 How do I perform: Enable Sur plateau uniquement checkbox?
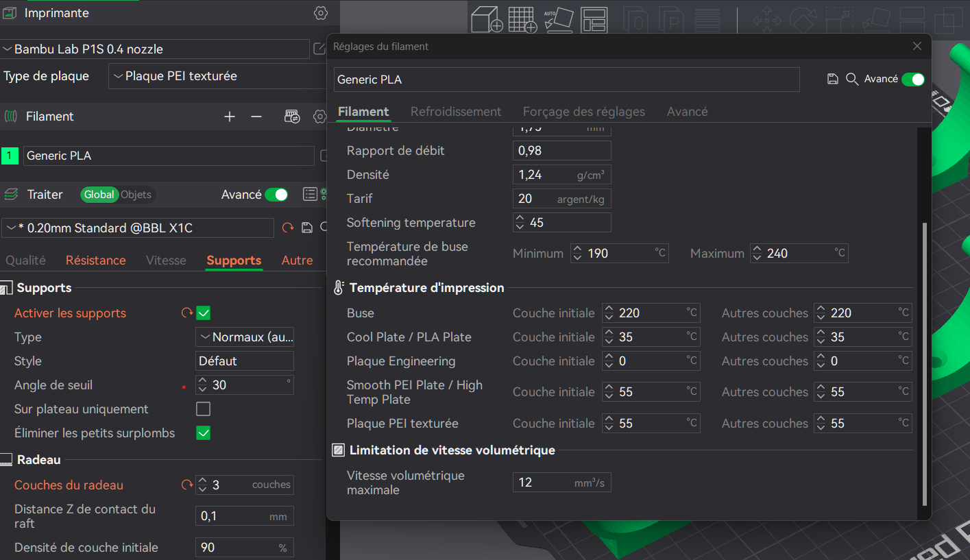pos(203,409)
